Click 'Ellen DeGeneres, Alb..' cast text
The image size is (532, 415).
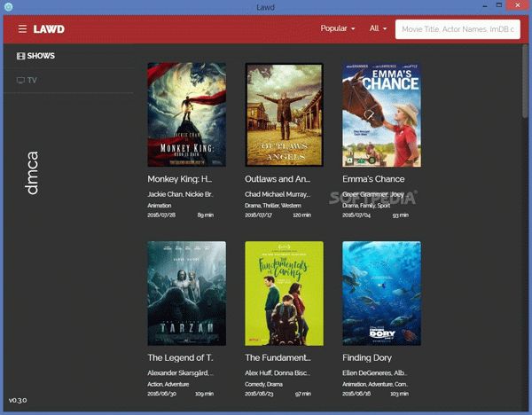point(375,373)
